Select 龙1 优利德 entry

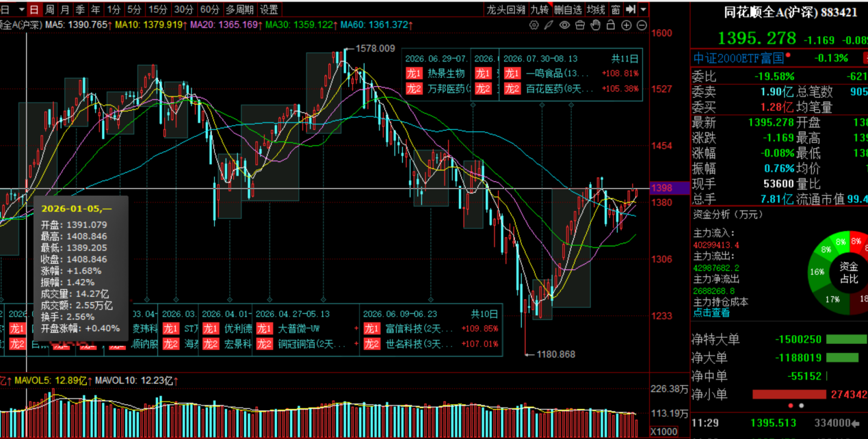click(x=228, y=328)
